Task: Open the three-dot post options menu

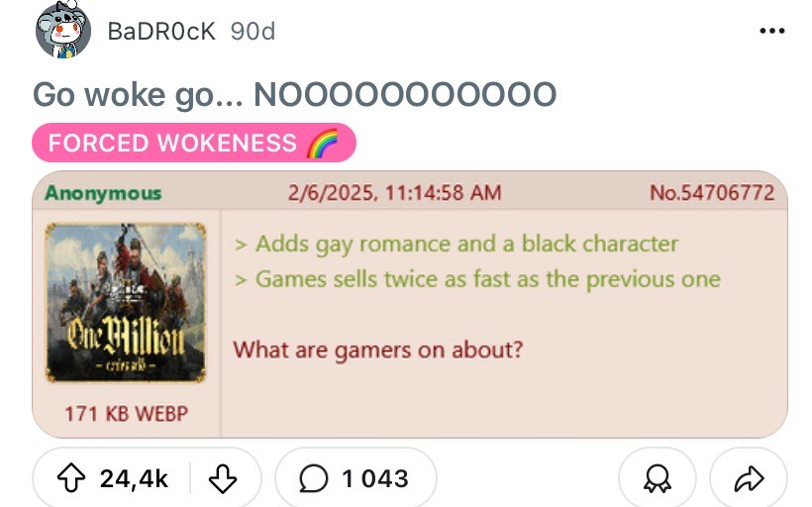Action: point(771,31)
